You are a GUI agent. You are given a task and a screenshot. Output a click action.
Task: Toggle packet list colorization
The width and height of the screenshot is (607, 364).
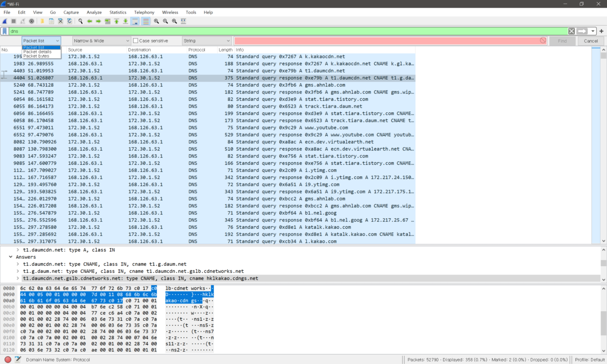coord(146,21)
